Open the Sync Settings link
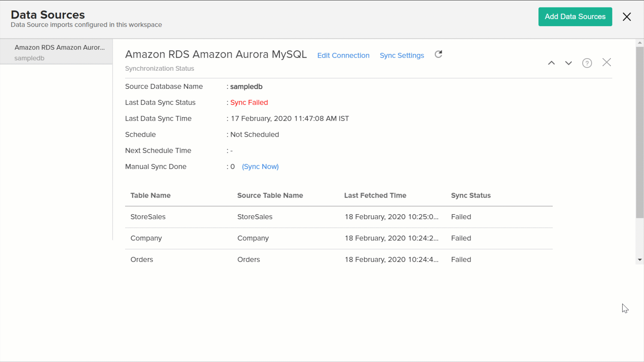 (401, 56)
